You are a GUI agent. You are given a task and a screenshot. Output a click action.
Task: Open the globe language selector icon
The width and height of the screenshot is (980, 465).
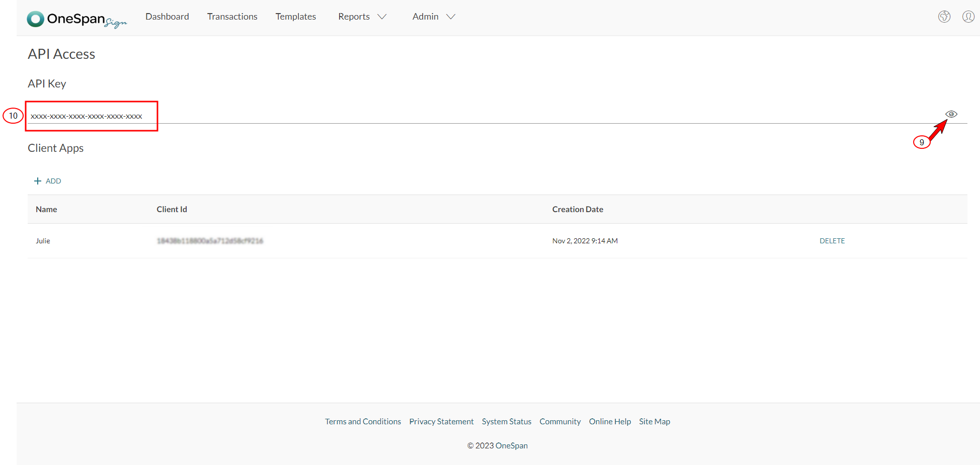pos(944,17)
